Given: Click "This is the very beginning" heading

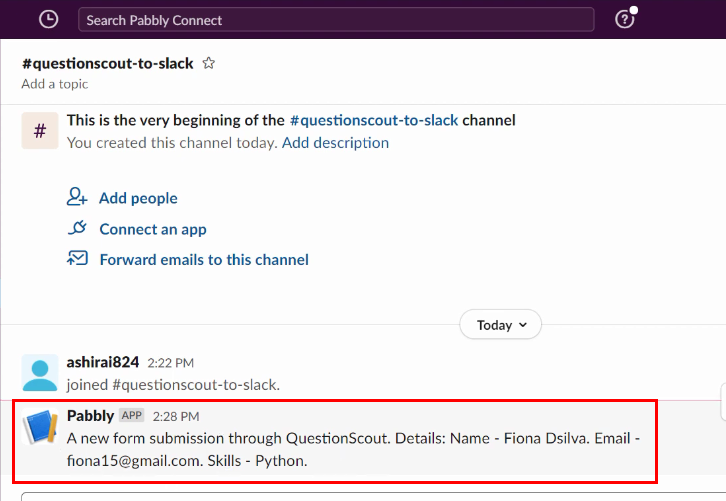Looking at the screenshot, I should click(291, 120).
